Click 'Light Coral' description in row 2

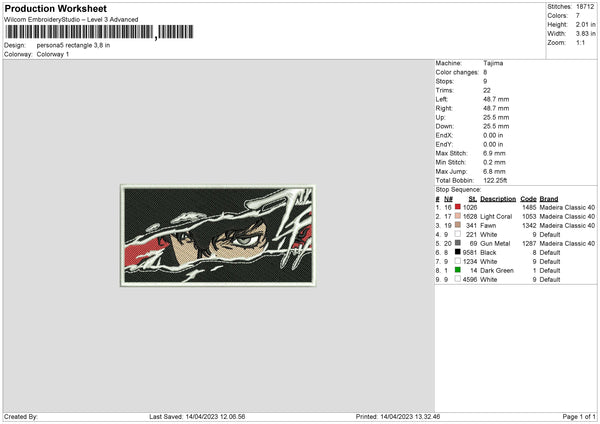point(496,217)
